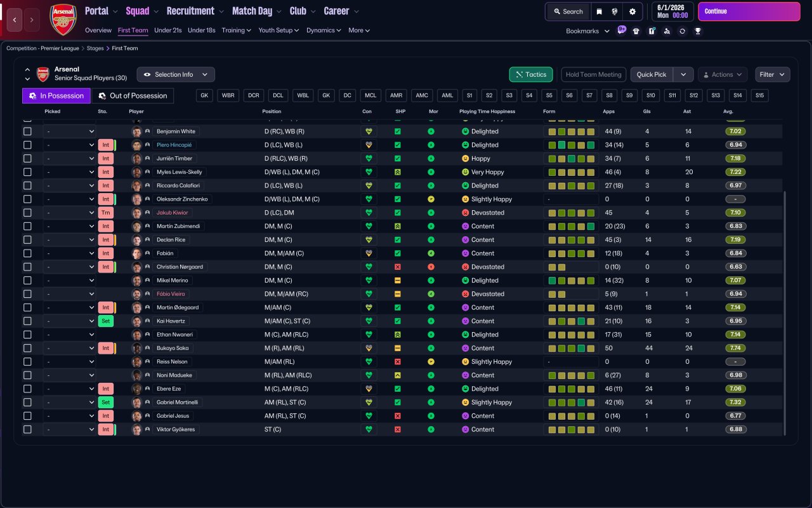The height and width of the screenshot is (508, 812).
Task: Open the Filter dropdown
Action: click(x=773, y=74)
